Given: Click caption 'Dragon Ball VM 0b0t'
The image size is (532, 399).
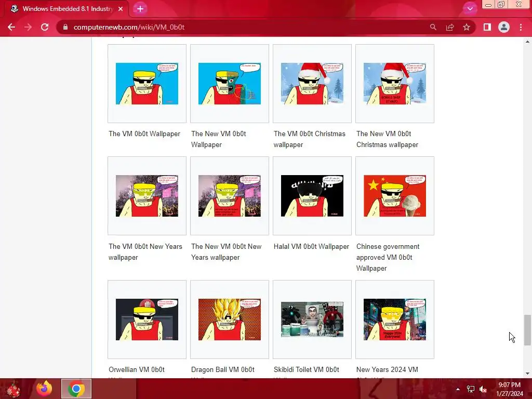Looking at the screenshot, I should coord(222,369).
